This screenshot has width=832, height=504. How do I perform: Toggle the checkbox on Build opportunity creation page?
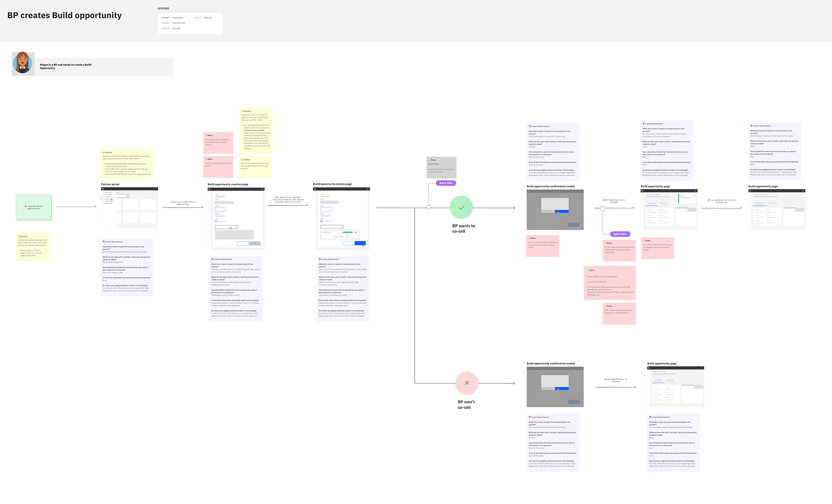216,221
